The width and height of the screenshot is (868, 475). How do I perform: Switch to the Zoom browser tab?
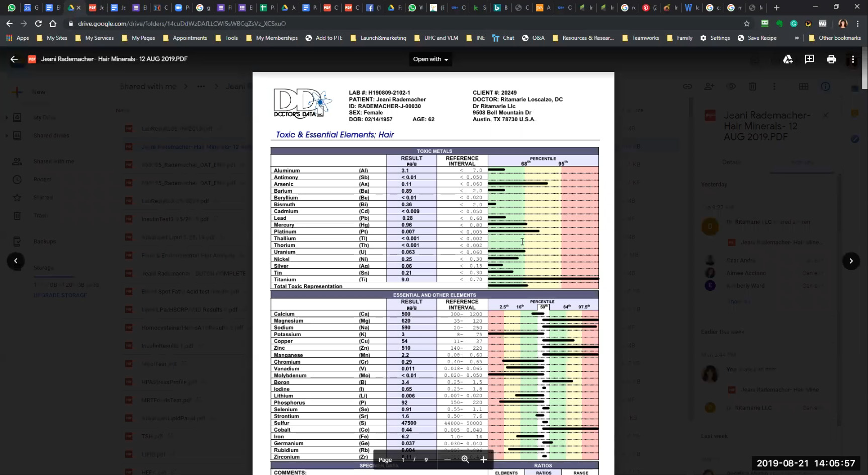(182, 8)
